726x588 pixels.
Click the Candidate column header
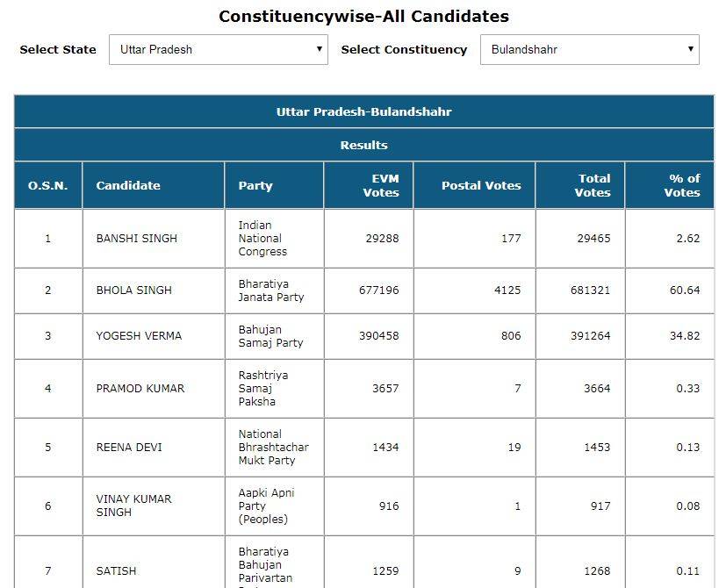[128, 185]
